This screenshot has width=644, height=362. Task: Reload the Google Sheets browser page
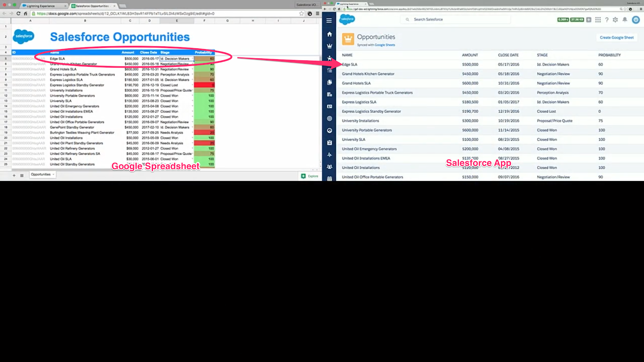coord(18,13)
